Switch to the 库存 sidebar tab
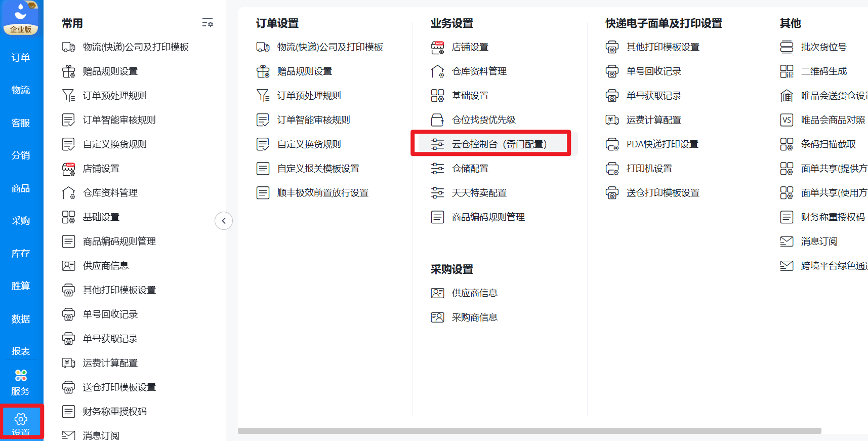868x441 pixels. click(x=21, y=253)
